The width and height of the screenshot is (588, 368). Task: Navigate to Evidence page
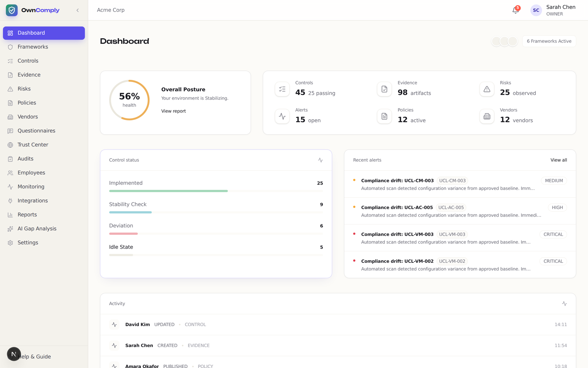click(44, 75)
